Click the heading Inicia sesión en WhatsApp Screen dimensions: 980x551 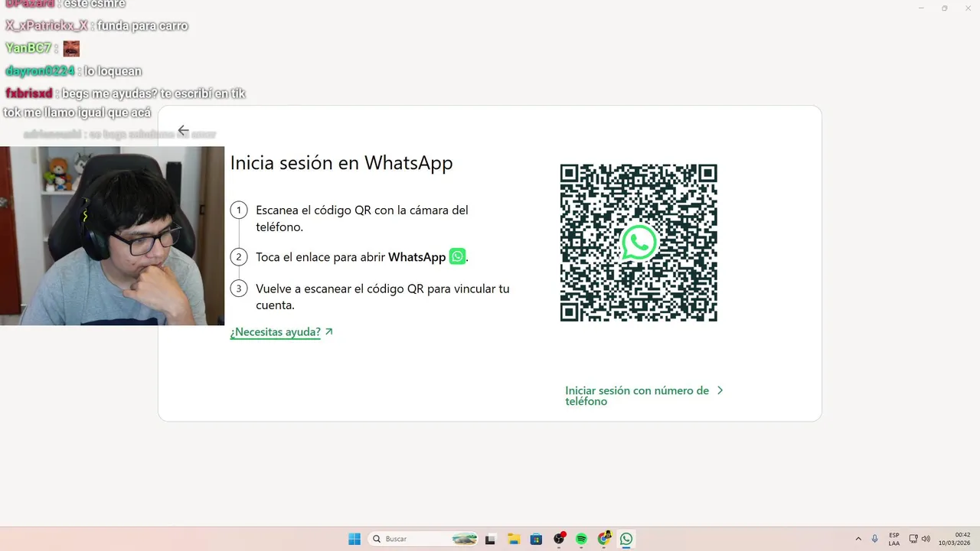point(341,163)
